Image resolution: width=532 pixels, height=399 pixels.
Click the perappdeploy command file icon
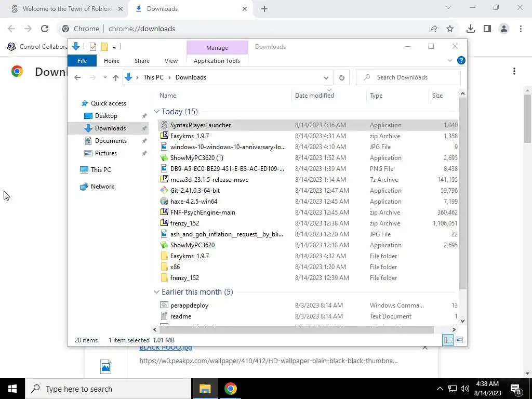click(x=164, y=305)
